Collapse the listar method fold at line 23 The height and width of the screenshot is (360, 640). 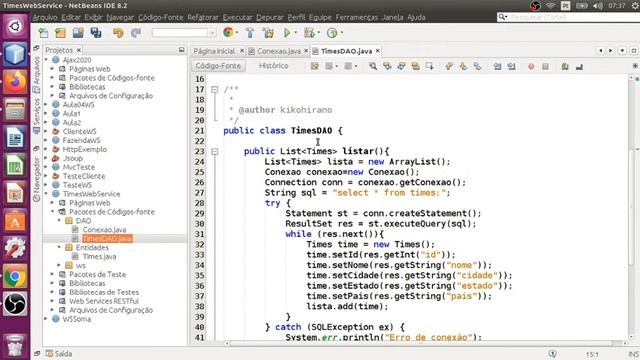click(x=215, y=151)
